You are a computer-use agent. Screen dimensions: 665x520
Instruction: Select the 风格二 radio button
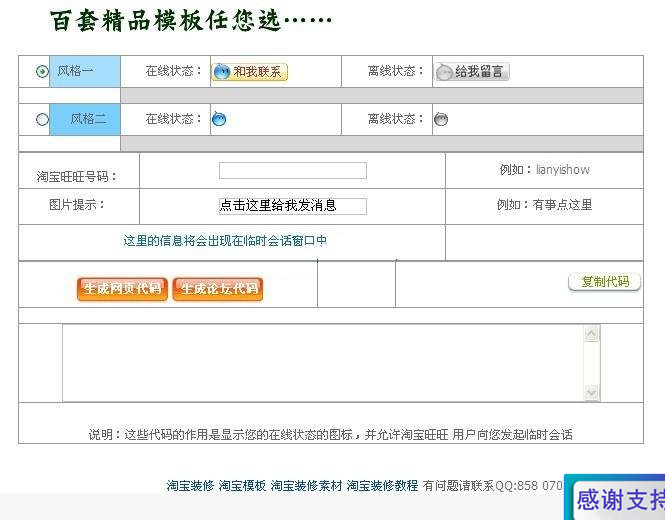[x=42, y=119]
